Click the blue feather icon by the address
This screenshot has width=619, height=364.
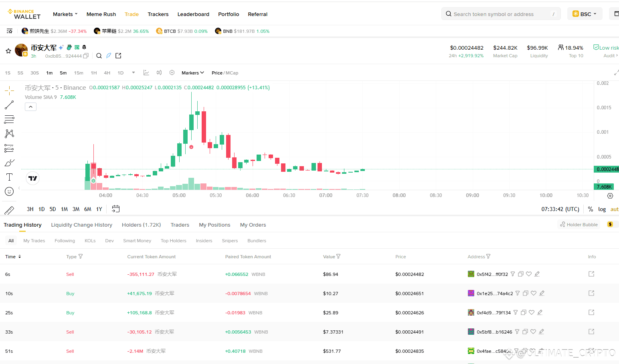[x=109, y=56]
